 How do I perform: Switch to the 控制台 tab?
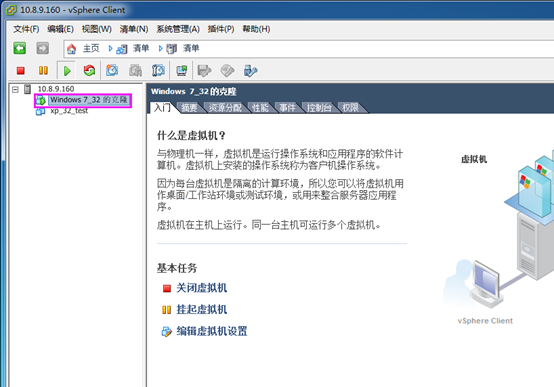tap(319, 107)
